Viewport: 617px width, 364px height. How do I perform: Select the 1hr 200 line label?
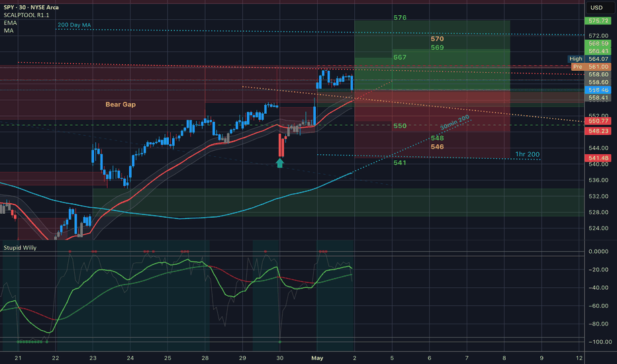click(x=527, y=154)
